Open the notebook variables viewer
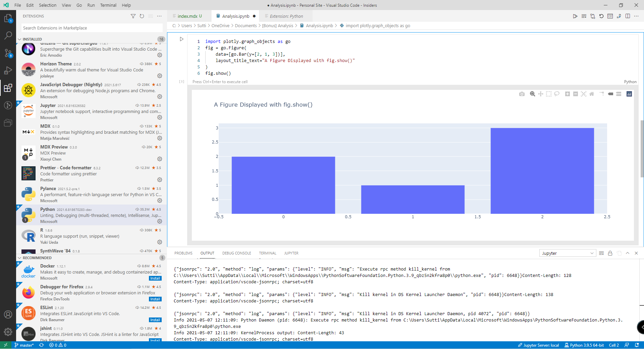This screenshot has width=644, height=349. pyautogui.click(x=610, y=16)
